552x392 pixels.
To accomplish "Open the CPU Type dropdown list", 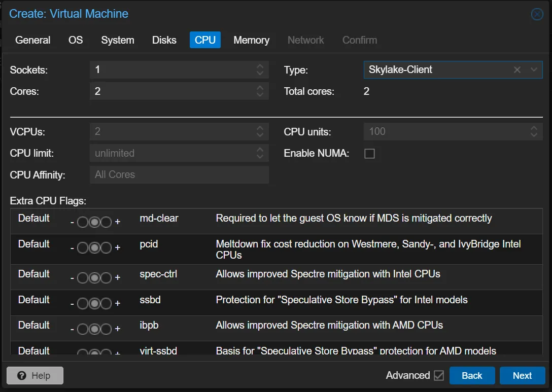I will tap(533, 69).
